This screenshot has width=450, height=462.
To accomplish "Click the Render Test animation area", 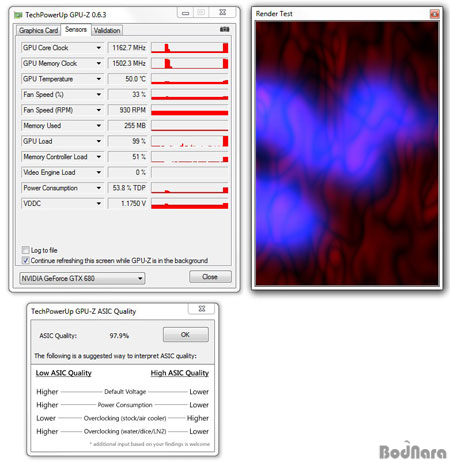I will (347, 153).
